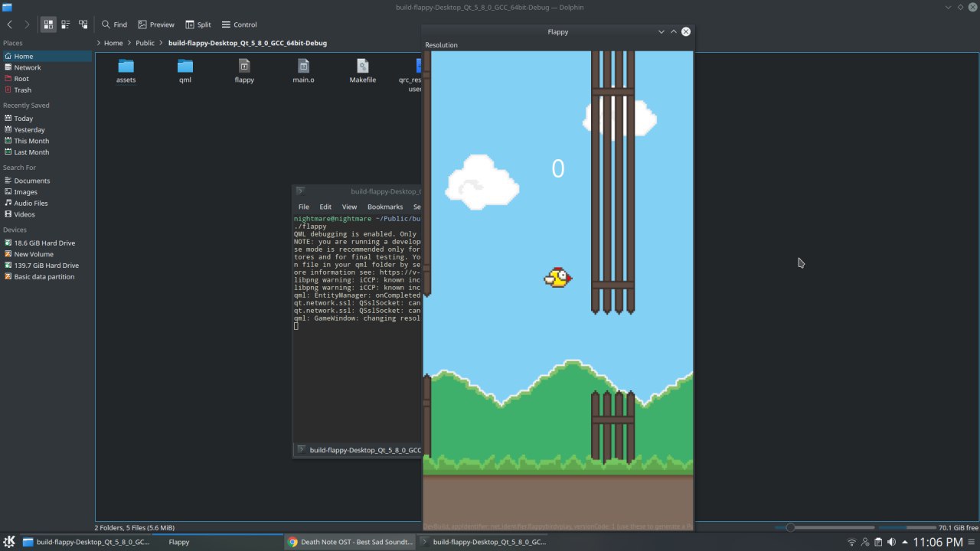Click the 11:06 PM clock

[x=938, y=542]
